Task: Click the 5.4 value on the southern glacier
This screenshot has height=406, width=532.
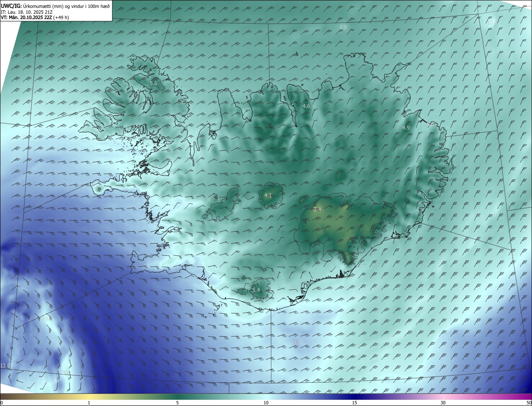Action: click(256, 290)
